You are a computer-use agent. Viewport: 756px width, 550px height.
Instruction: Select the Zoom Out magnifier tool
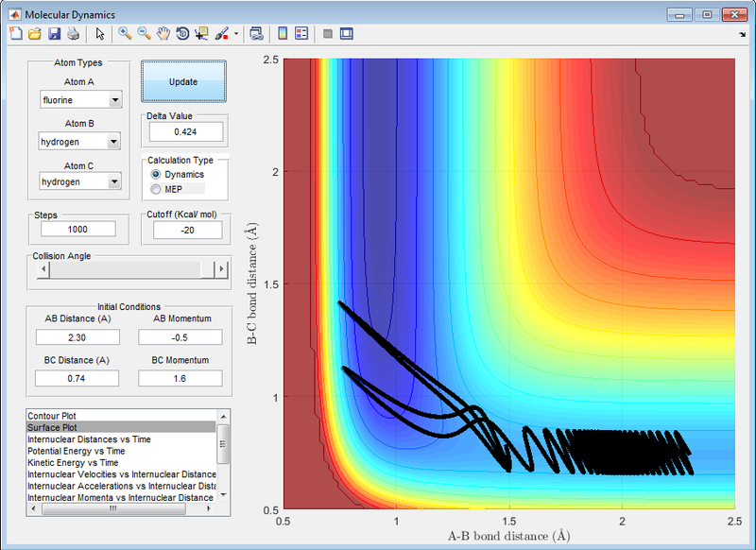[x=145, y=34]
